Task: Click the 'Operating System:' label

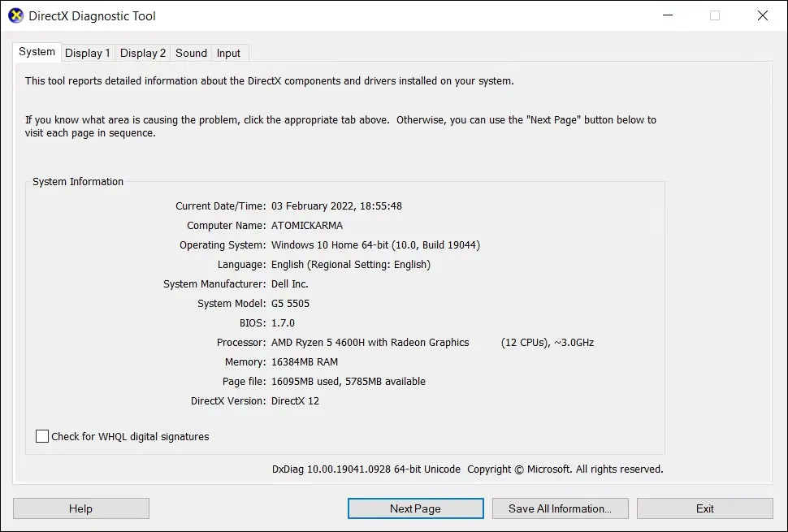Action: coord(223,245)
